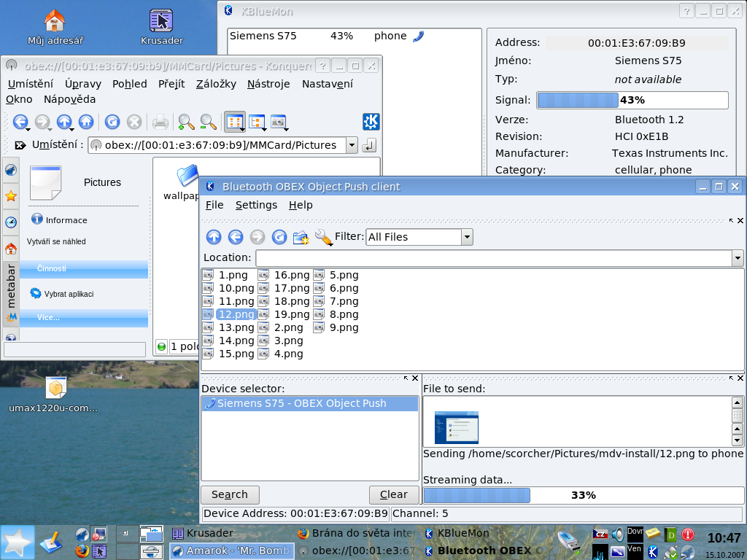Open Settings menu in OBEX Push client
The height and width of the screenshot is (560, 747).
256,205
